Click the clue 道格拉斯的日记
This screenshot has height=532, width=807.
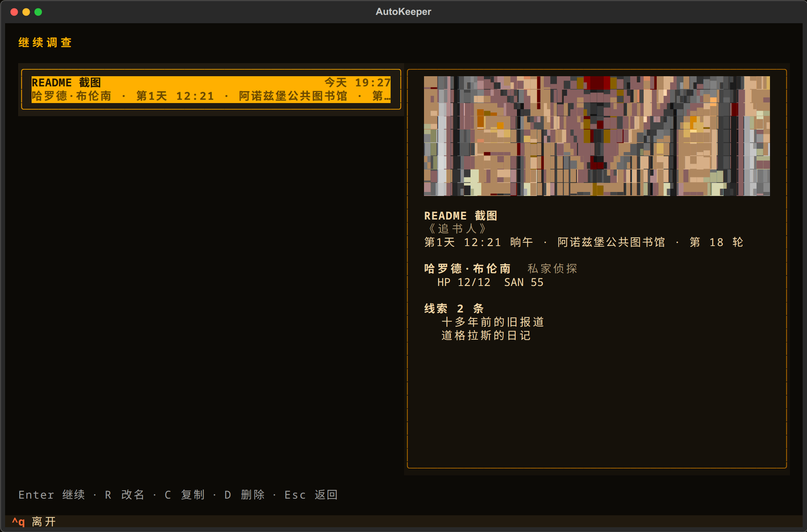pos(486,336)
